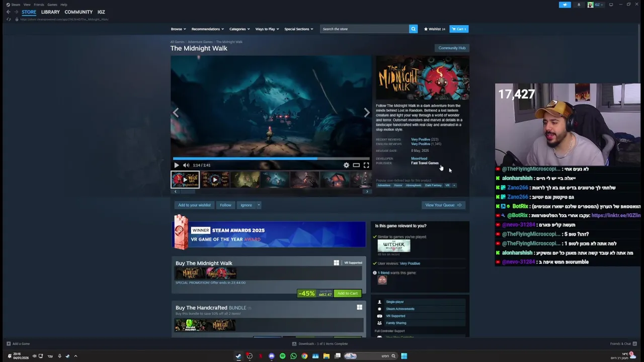Open trailer settings gear icon
The image size is (644, 362).
tap(346, 165)
